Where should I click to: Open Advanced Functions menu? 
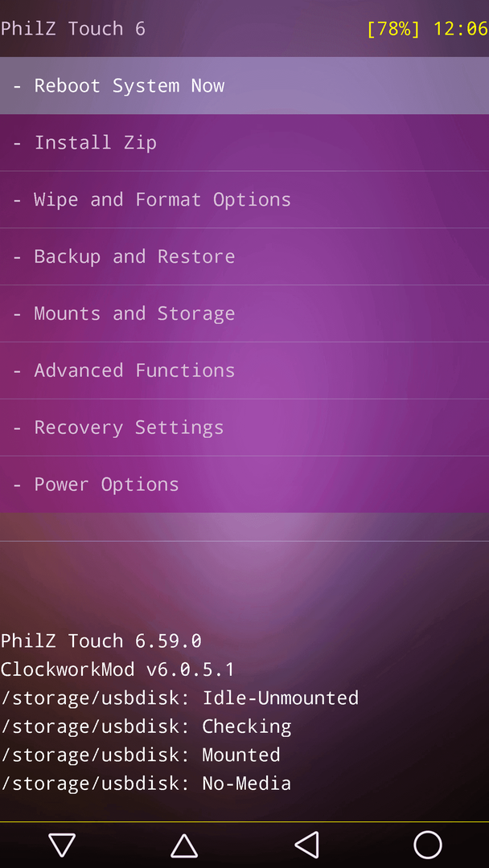tap(244, 371)
